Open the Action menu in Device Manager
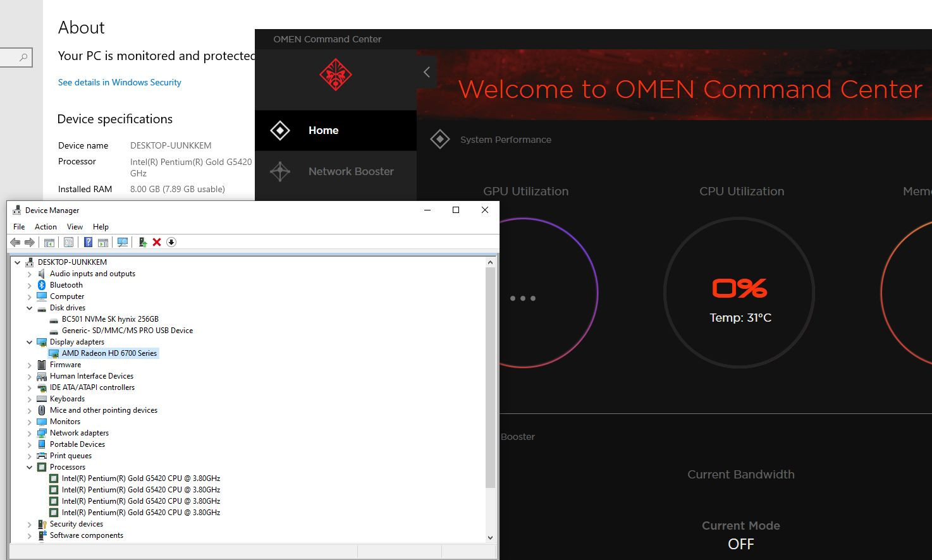 45,226
